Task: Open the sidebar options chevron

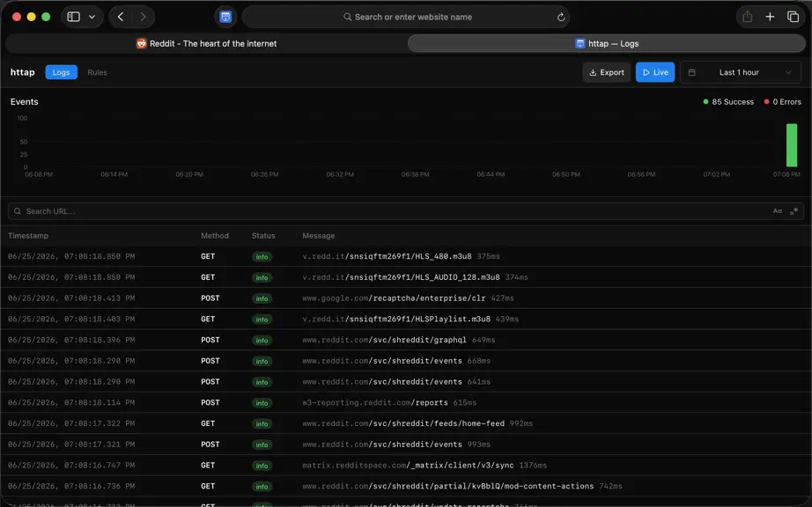Action: coord(92,17)
